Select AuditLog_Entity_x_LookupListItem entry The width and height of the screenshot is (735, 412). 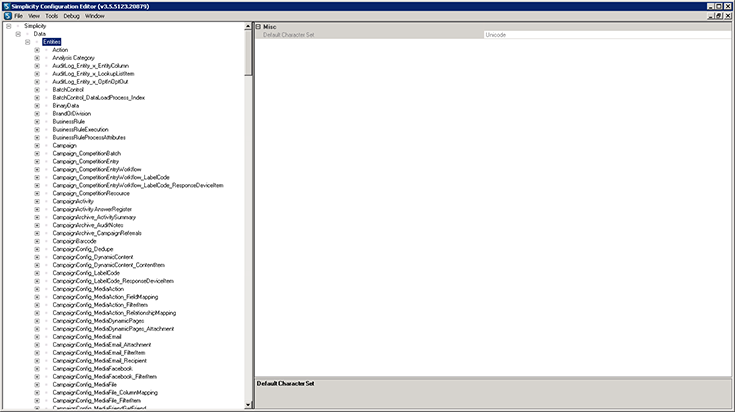point(93,74)
